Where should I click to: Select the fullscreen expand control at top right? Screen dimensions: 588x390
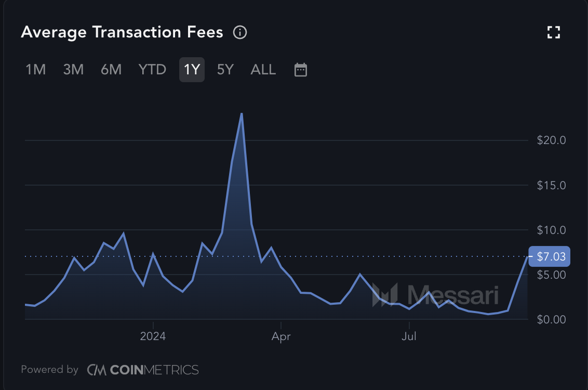554,32
